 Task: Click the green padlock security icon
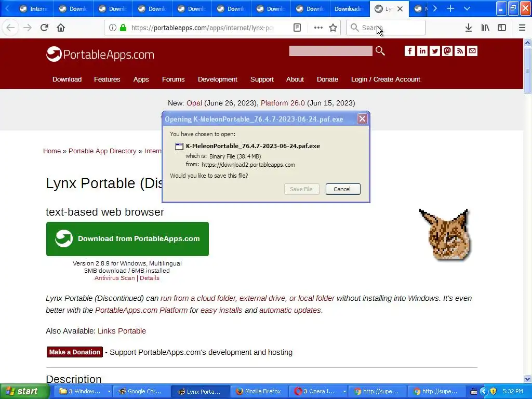coord(123,28)
